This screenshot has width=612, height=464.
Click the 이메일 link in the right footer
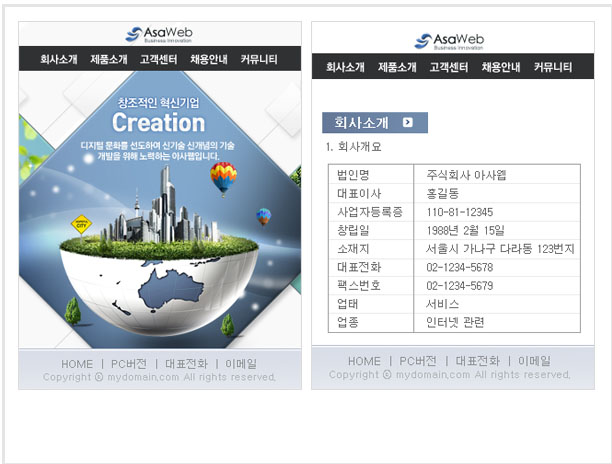pos(534,361)
